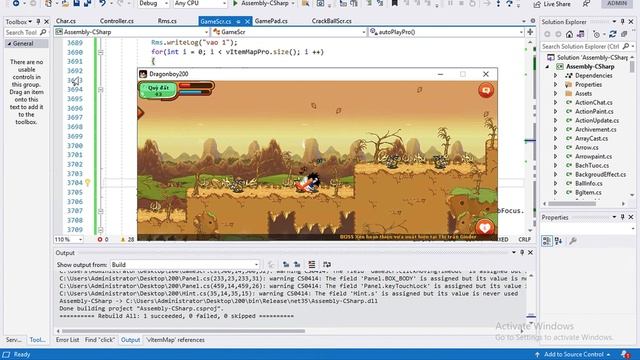Image resolution: width=640 pixels, height=360 pixels.
Task: Collapse the code block at line 3690
Action: coord(100,52)
